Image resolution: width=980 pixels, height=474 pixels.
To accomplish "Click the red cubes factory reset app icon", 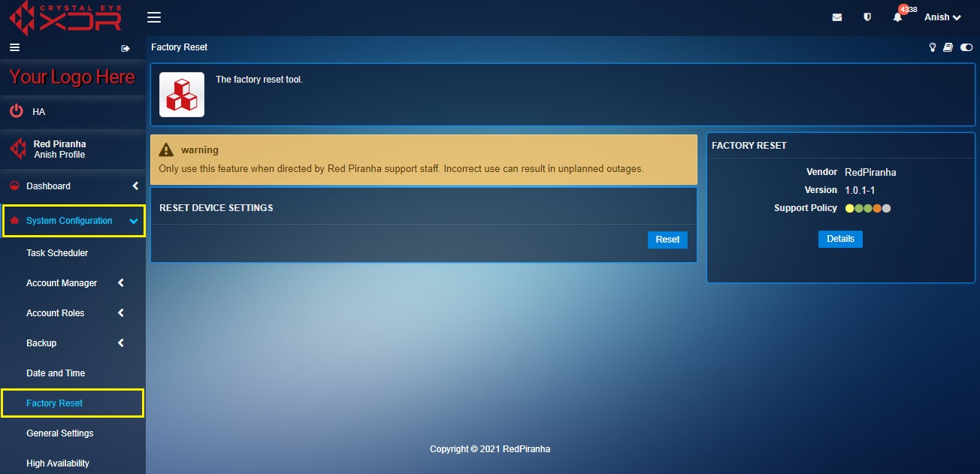I will tap(182, 95).
